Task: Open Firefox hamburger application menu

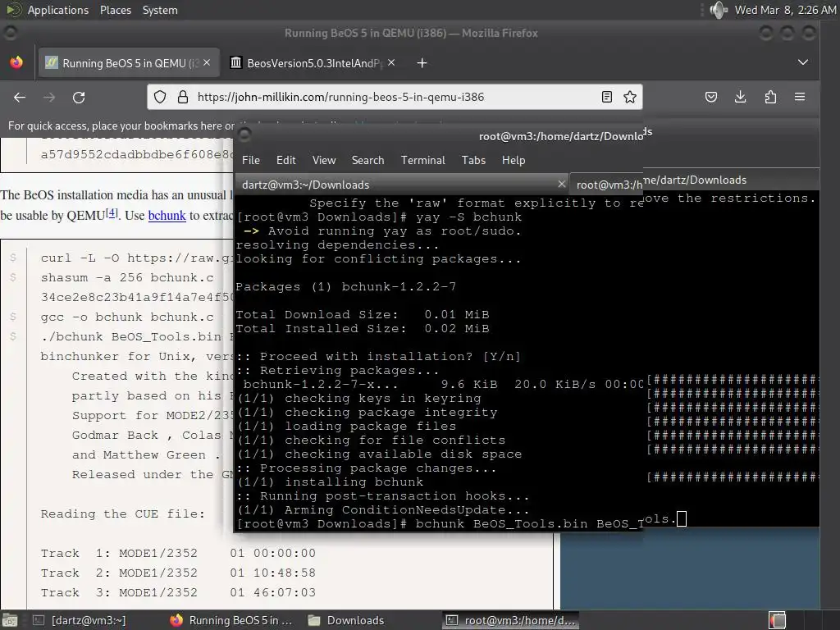Action: pos(800,97)
